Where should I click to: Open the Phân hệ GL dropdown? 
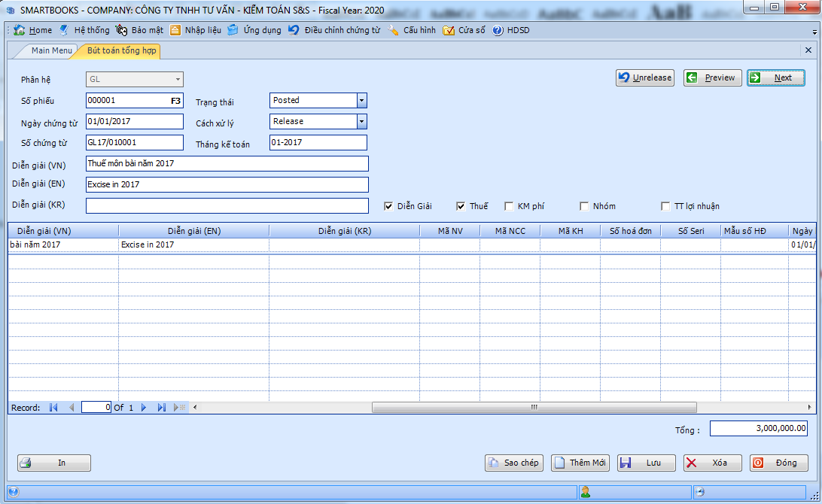click(178, 79)
